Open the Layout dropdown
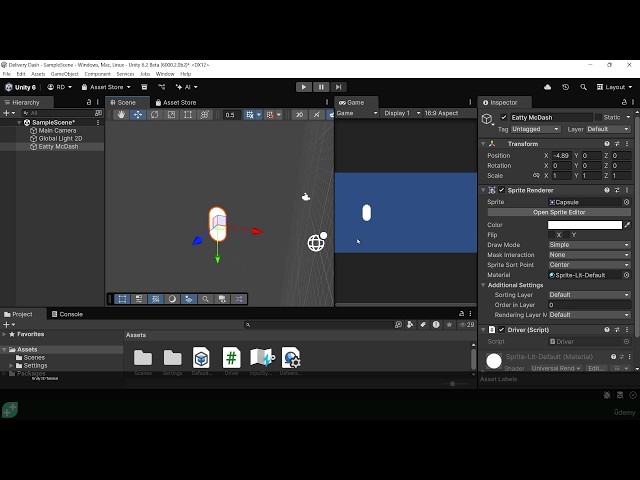 614,87
